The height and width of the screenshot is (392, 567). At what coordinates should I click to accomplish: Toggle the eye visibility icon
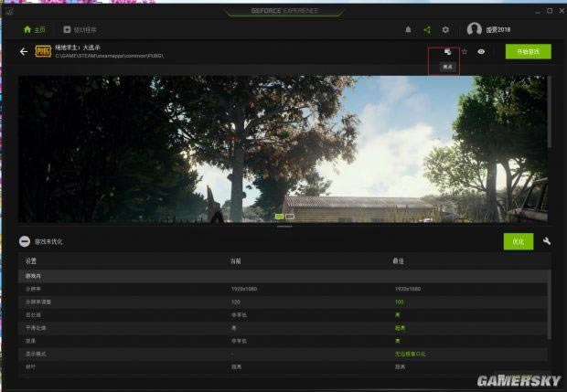click(x=481, y=52)
